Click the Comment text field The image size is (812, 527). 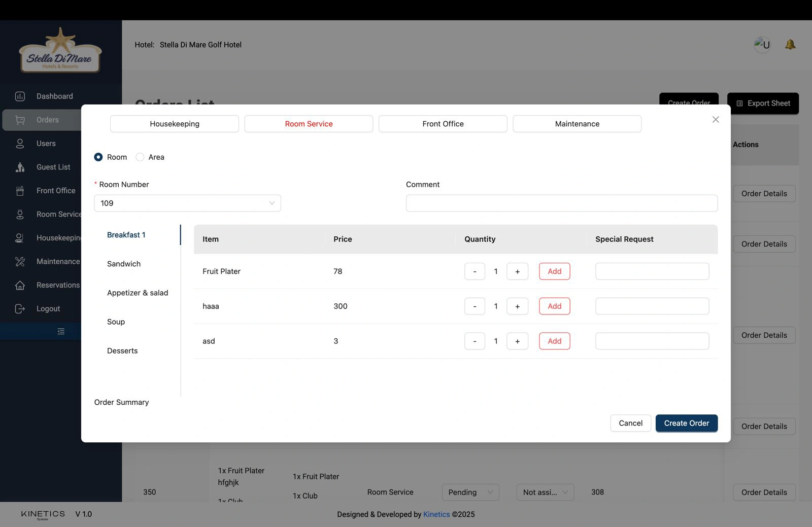(561, 203)
